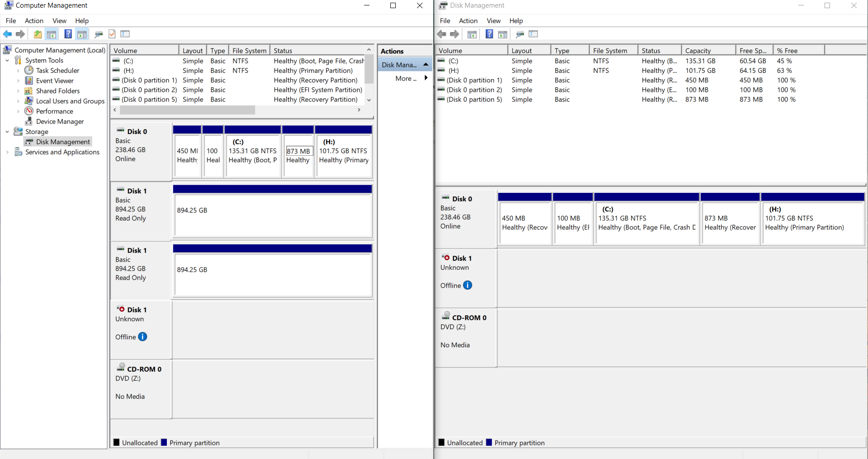
Task: Click Primary partition legend swatch in Disk Management
Action: pyautogui.click(x=489, y=442)
